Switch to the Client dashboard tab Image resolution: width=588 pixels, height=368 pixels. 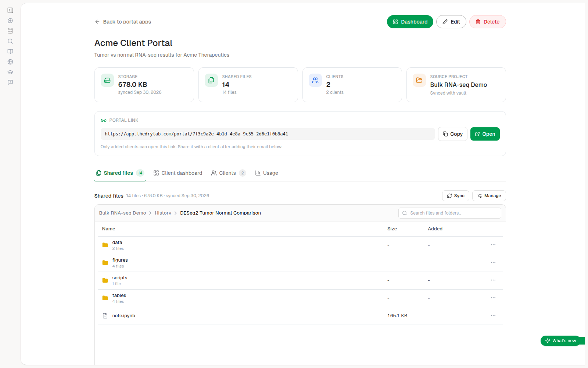178,173
